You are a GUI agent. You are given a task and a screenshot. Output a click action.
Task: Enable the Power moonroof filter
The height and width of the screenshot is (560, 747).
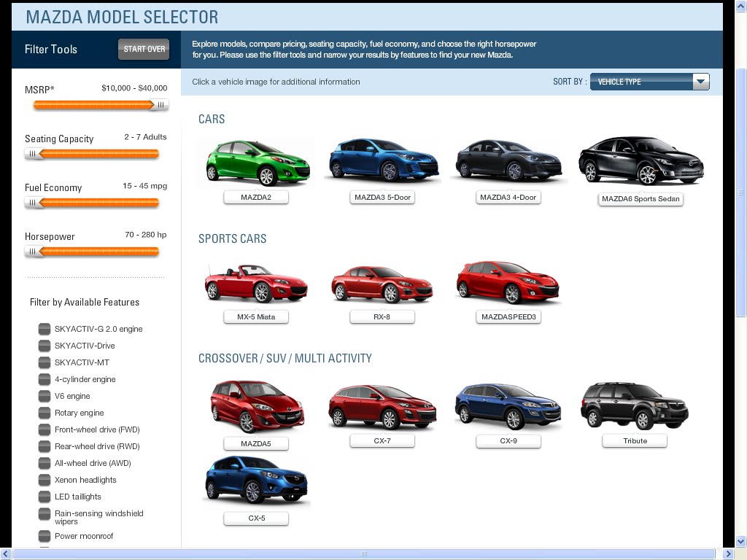44,536
